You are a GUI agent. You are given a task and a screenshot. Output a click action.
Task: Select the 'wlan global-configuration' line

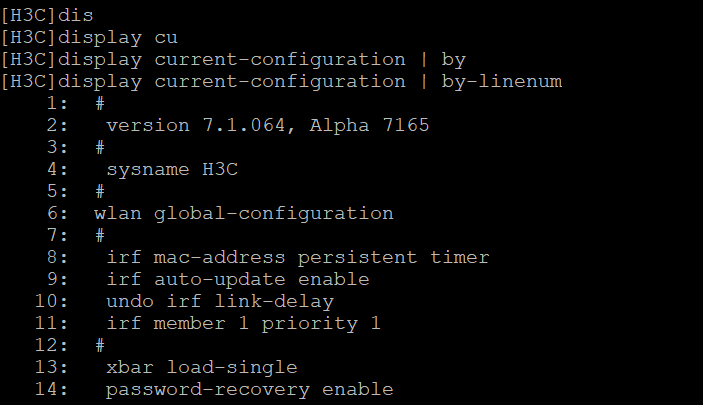[243, 213]
